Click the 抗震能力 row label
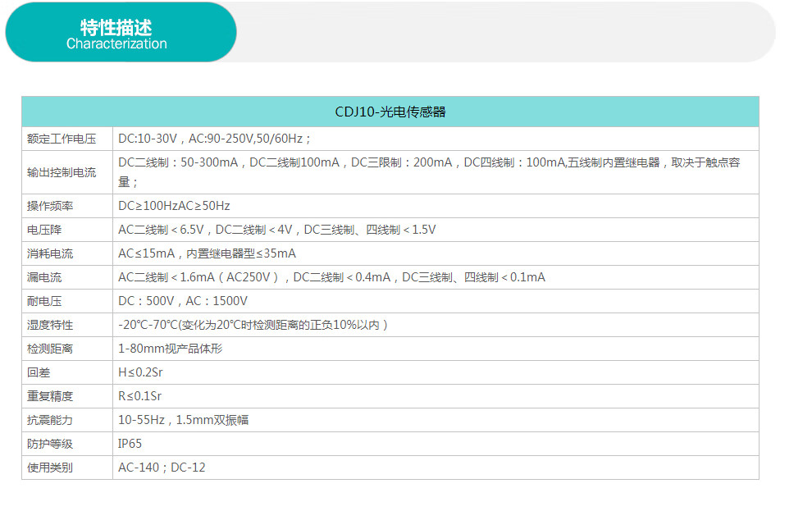This screenshot has height=511, width=812. point(50,421)
